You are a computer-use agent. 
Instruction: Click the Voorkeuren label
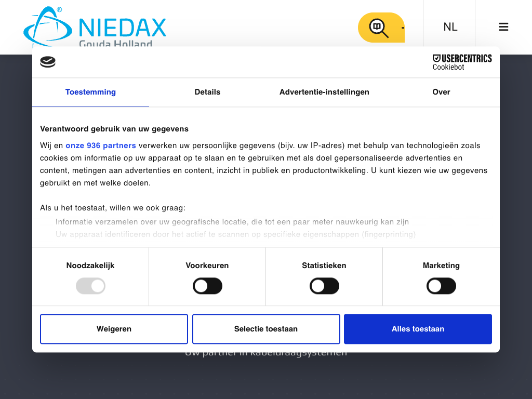pyautogui.click(x=207, y=265)
